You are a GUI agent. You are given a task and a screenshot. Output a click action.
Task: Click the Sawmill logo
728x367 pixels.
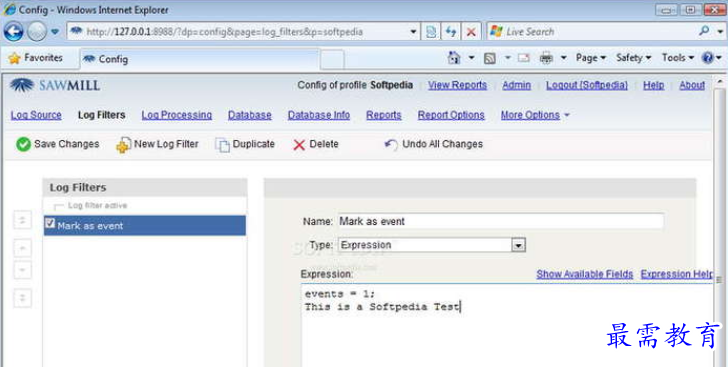pos(54,85)
